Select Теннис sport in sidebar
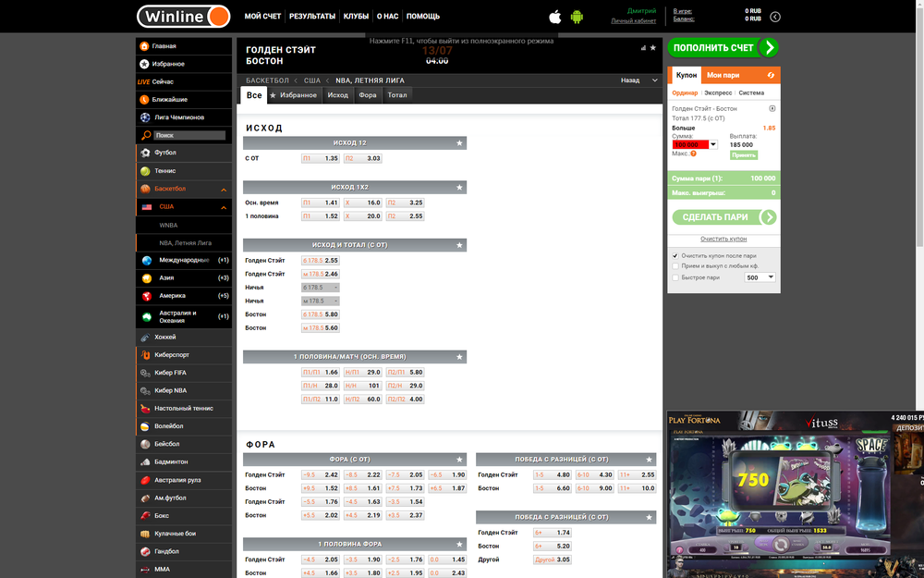Image resolution: width=924 pixels, height=578 pixels. point(184,170)
